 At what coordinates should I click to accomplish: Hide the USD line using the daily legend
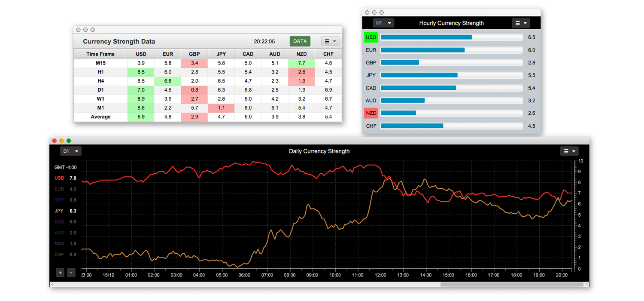pyautogui.click(x=59, y=178)
